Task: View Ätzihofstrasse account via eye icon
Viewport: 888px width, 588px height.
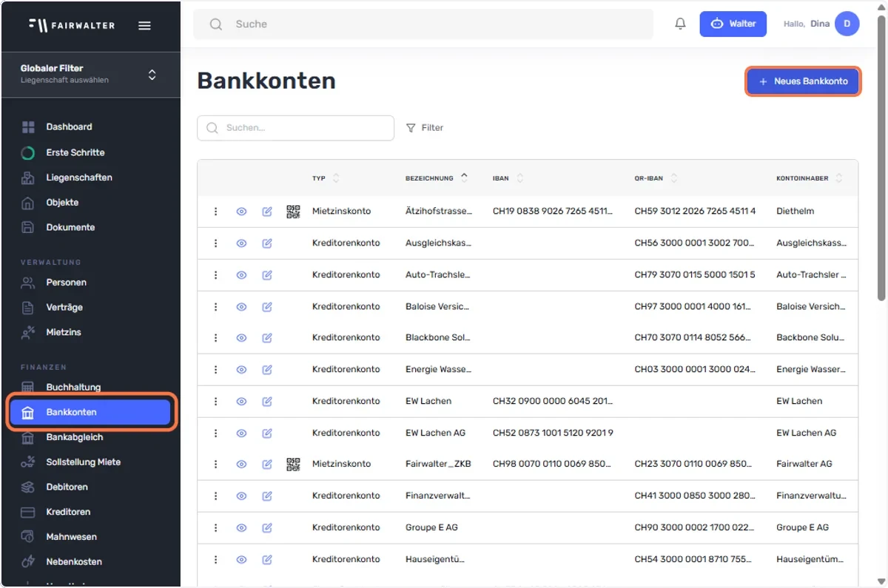Action: (241, 212)
